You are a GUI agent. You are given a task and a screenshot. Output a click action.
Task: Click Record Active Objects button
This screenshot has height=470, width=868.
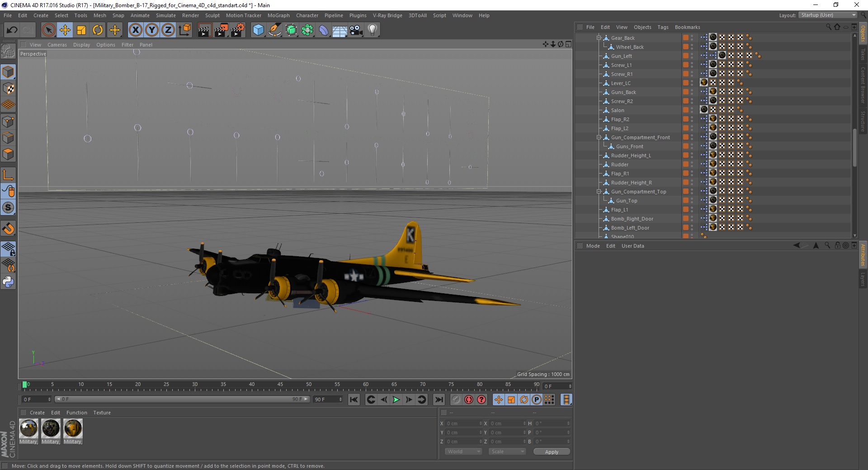coord(456,399)
